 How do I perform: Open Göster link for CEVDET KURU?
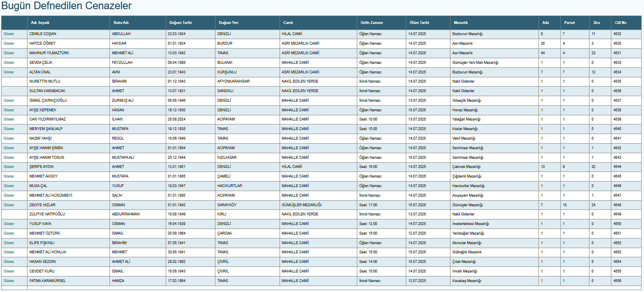[x=9, y=271]
